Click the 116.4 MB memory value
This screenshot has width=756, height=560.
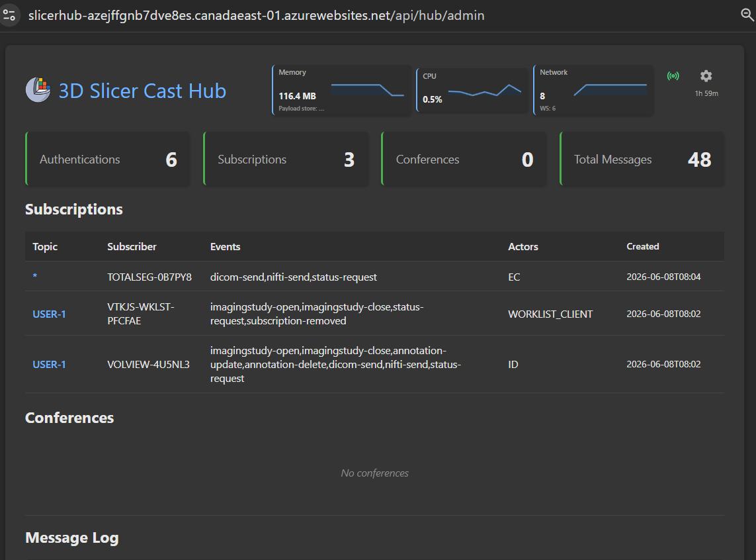tap(297, 96)
